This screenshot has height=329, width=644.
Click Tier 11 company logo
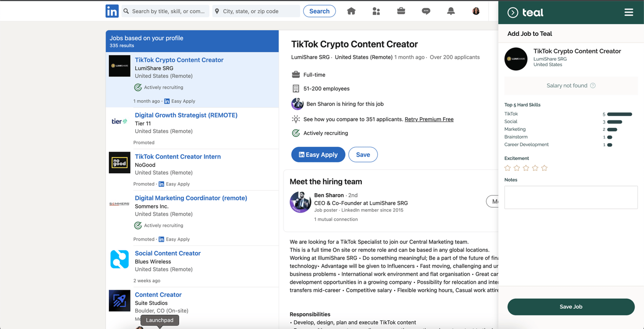coord(120,121)
